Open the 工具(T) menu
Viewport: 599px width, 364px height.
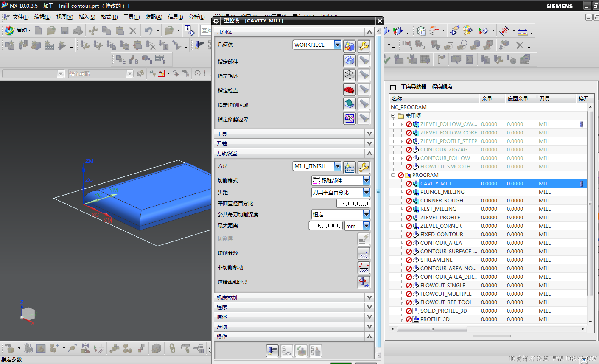[x=132, y=17]
